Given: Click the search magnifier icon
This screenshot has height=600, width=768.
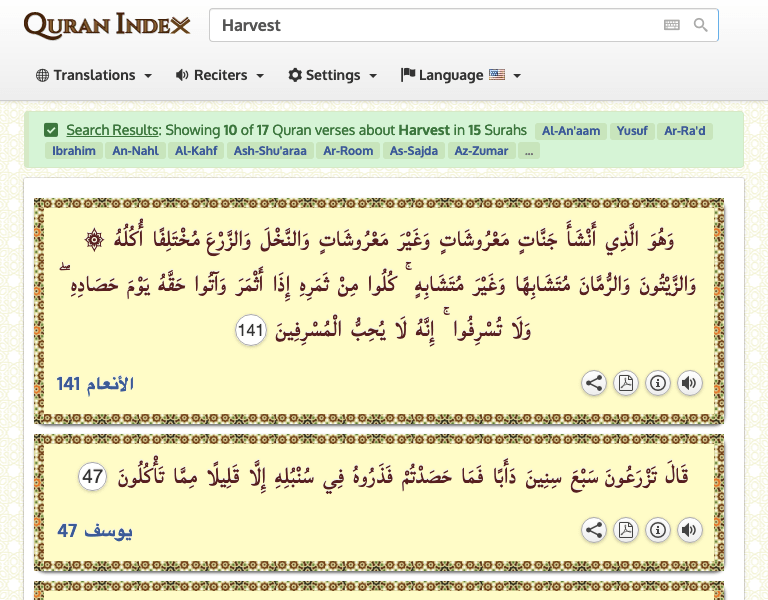Looking at the screenshot, I should (701, 25).
